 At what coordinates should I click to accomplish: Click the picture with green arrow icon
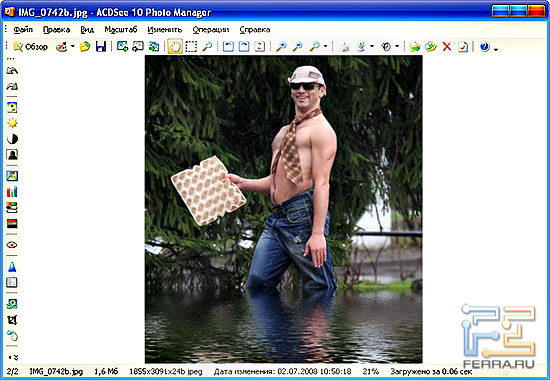(122, 47)
